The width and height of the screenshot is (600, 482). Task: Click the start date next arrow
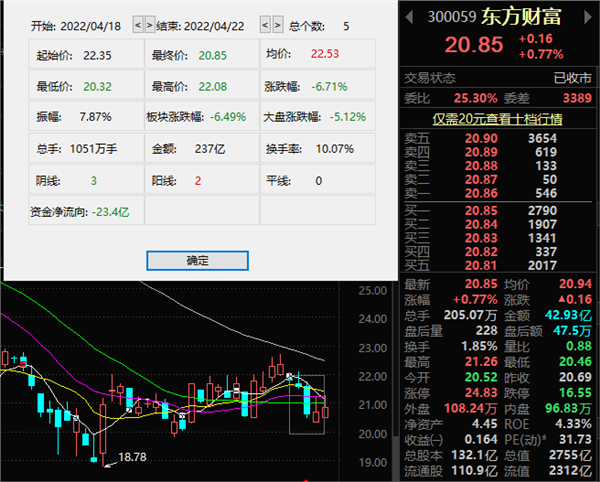pyautogui.click(x=149, y=24)
